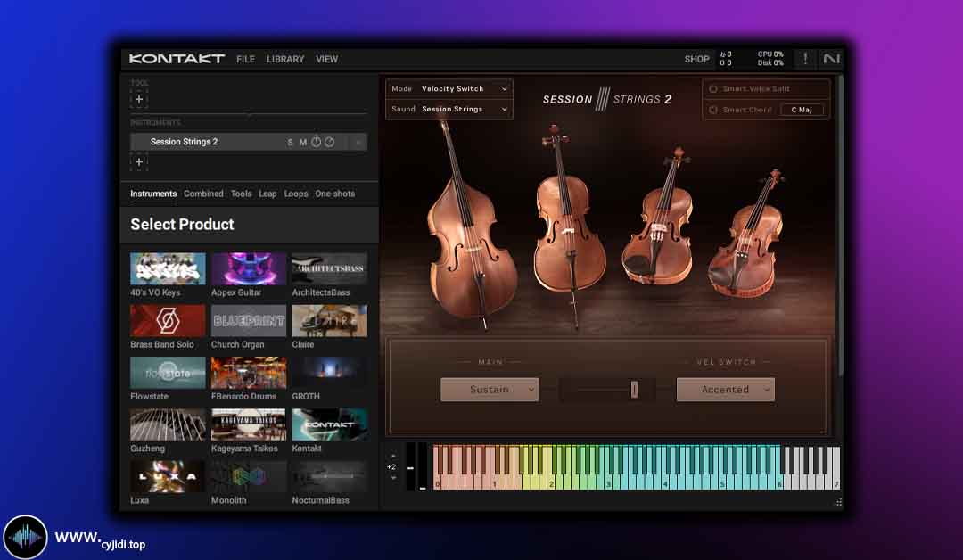Switch to the Instruments tab
The height and width of the screenshot is (560, 963).
pos(153,194)
